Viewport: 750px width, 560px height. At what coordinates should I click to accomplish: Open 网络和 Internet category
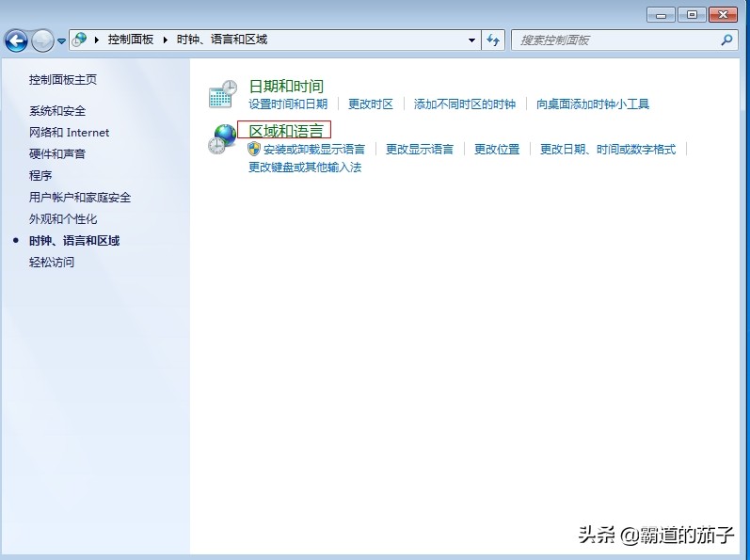(69, 133)
